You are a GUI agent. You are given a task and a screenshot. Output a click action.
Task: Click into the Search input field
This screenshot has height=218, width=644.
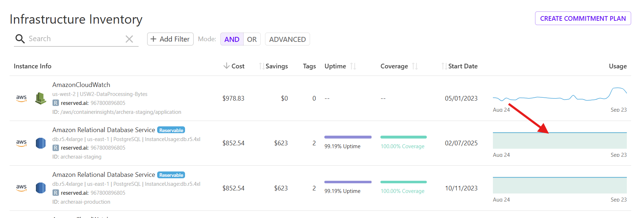point(75,39)
